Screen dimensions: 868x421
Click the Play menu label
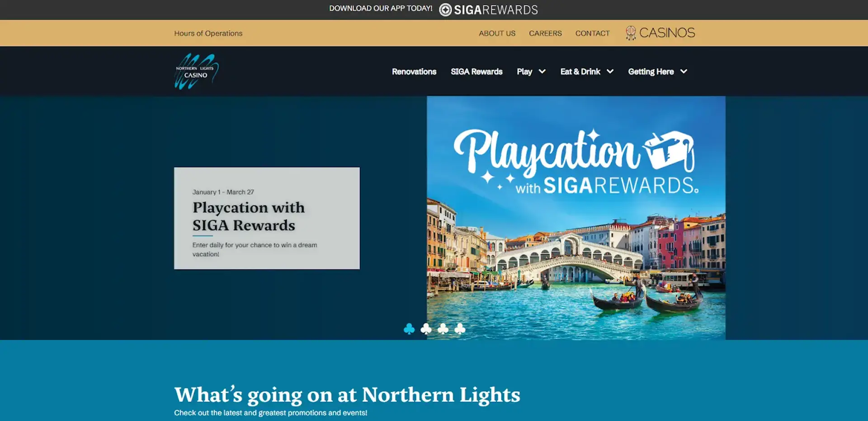[x=524, y=71]
